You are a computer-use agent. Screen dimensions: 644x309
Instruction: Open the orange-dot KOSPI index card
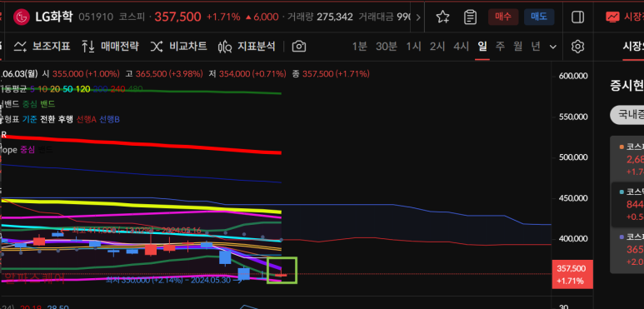pos(627,159)
